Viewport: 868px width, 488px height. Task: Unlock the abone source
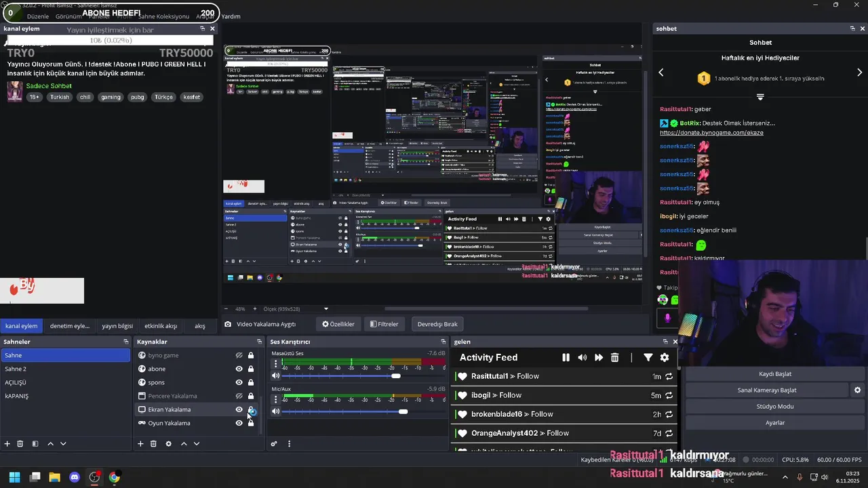click(251, 369)
